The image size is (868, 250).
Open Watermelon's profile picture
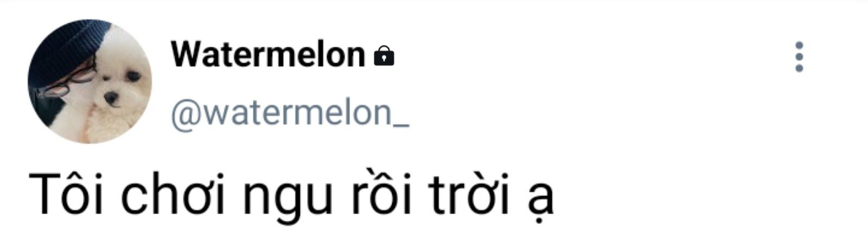[x=90, y=82]
